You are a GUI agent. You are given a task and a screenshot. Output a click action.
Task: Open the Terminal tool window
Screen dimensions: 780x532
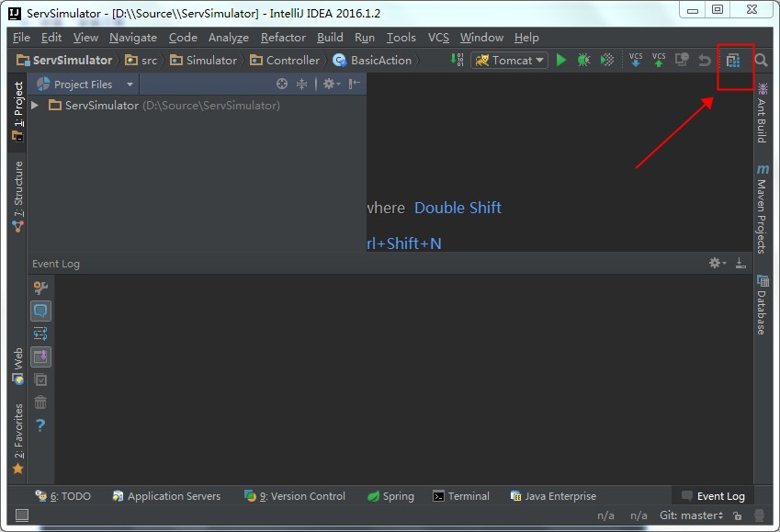(x=461, y=496)
